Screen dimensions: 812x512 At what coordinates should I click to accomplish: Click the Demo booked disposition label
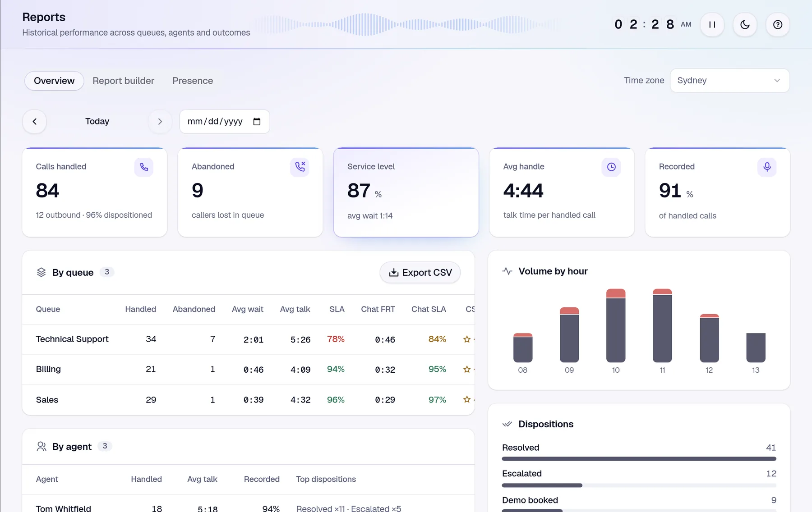(x=530, y=500)
